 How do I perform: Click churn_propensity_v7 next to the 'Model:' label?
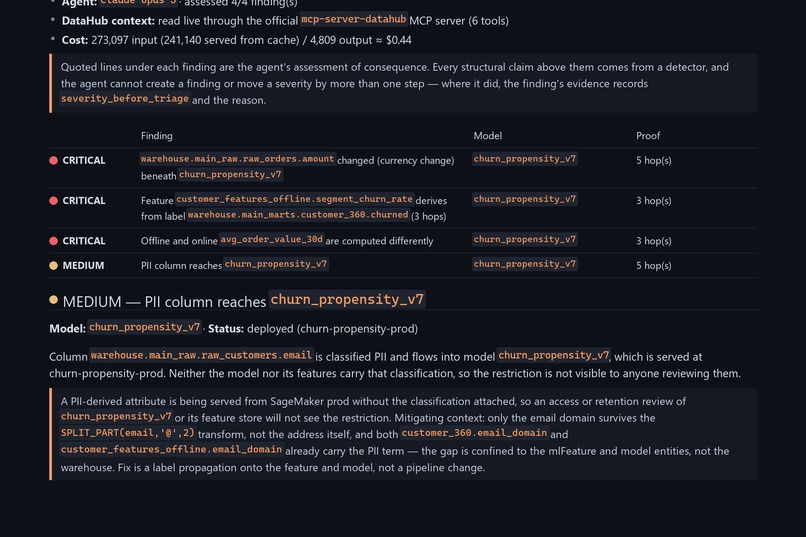coord(144,327)
